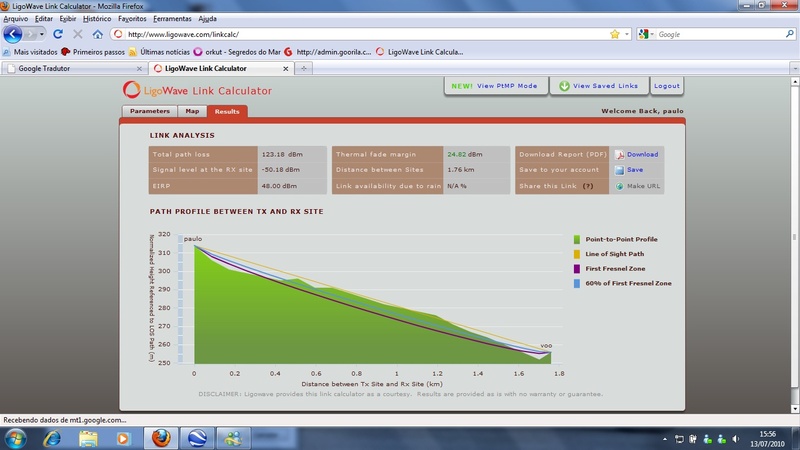Viewport: 800px width, 450px height.
Task: Click the Logout button
Action: tap(667, 86)
